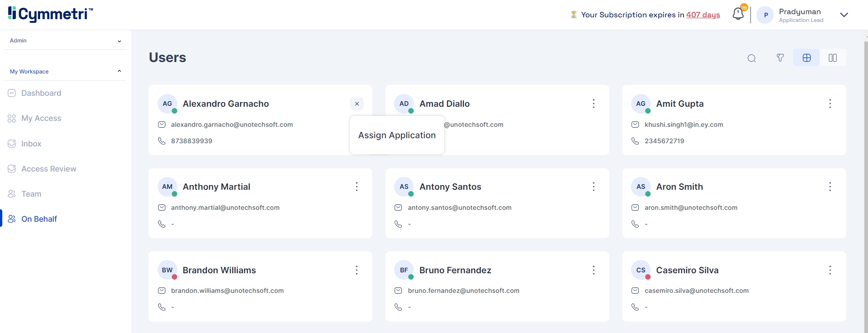
Task: Expand the Admin dropdown in sidebar
Action: (119, 41)
